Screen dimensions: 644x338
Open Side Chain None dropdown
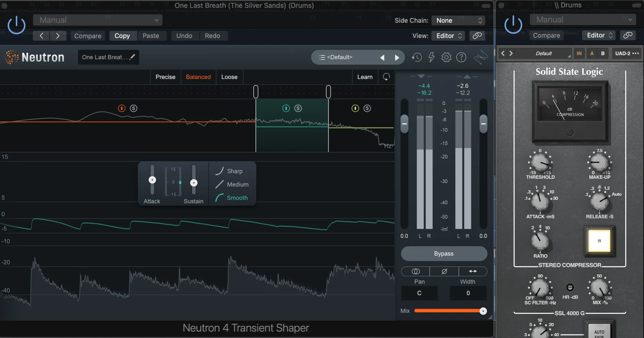pyautogui.click(x=458, y=20)
